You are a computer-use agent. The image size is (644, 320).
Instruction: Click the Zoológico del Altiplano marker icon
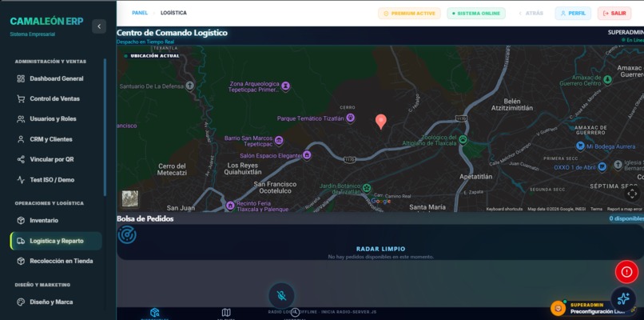(x=463, y=138)
